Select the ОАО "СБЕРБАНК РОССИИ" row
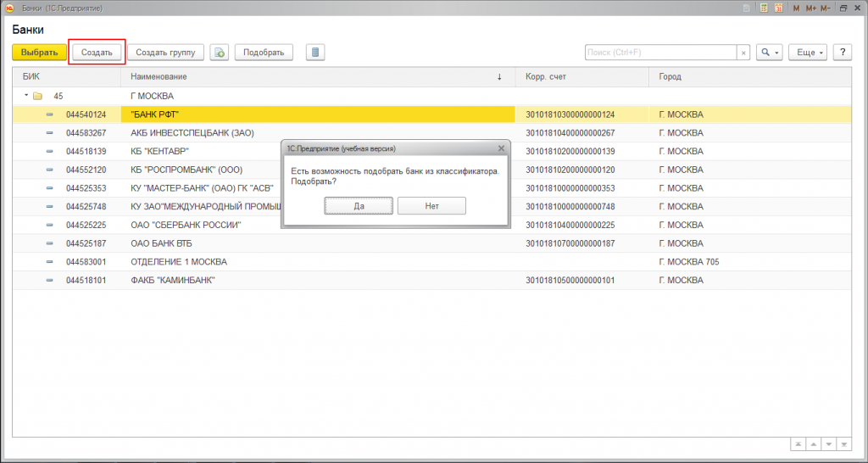The height and width of the screenshot is (463, 868). click(x=186, y=225)
